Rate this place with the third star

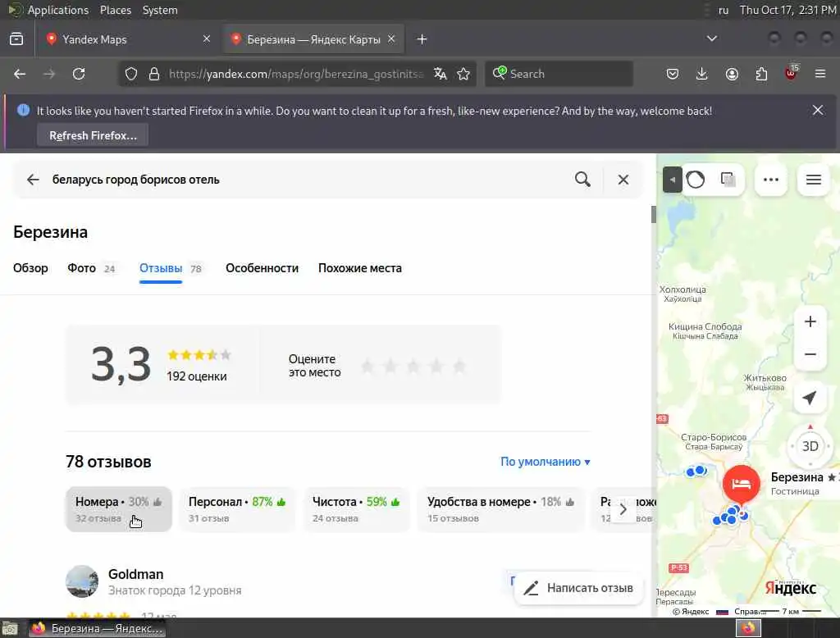click(x=413, y=367)
